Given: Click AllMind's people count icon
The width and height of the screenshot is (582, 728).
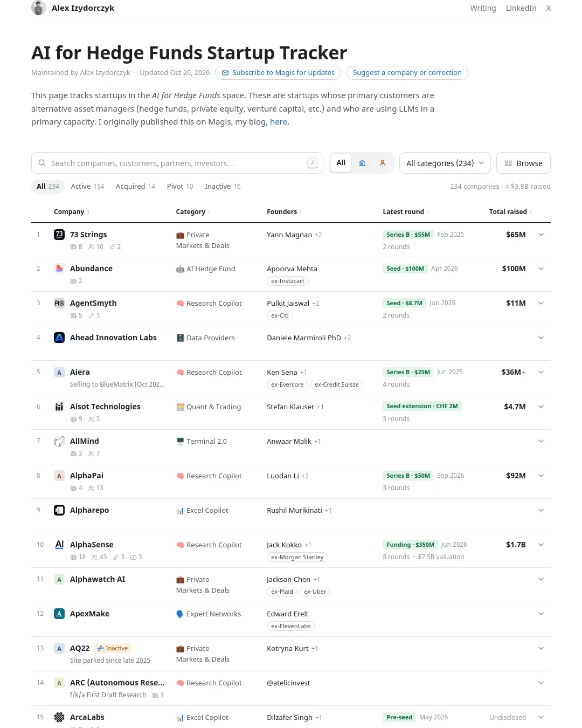Looking at the screenshot, I should tap(91, 454).
